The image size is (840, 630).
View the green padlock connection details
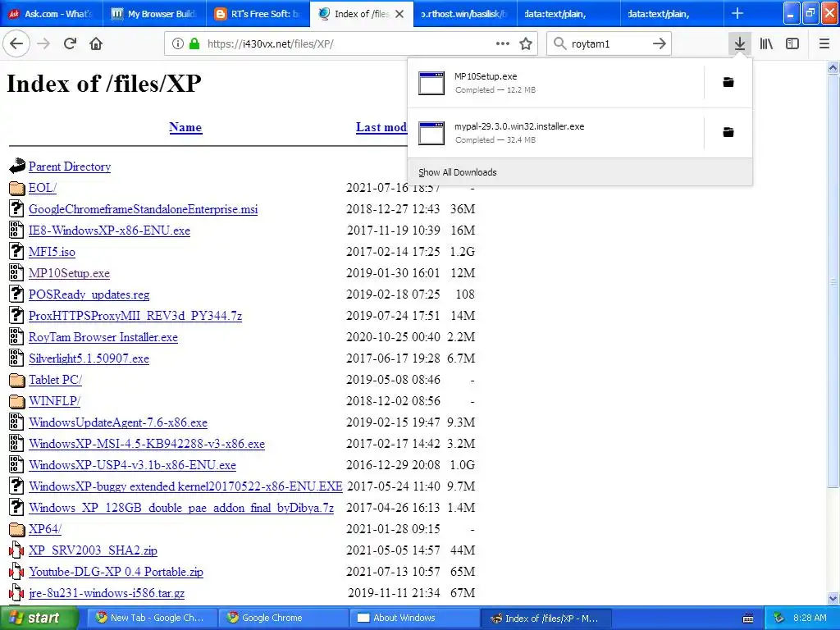click(x=194, y=43)
